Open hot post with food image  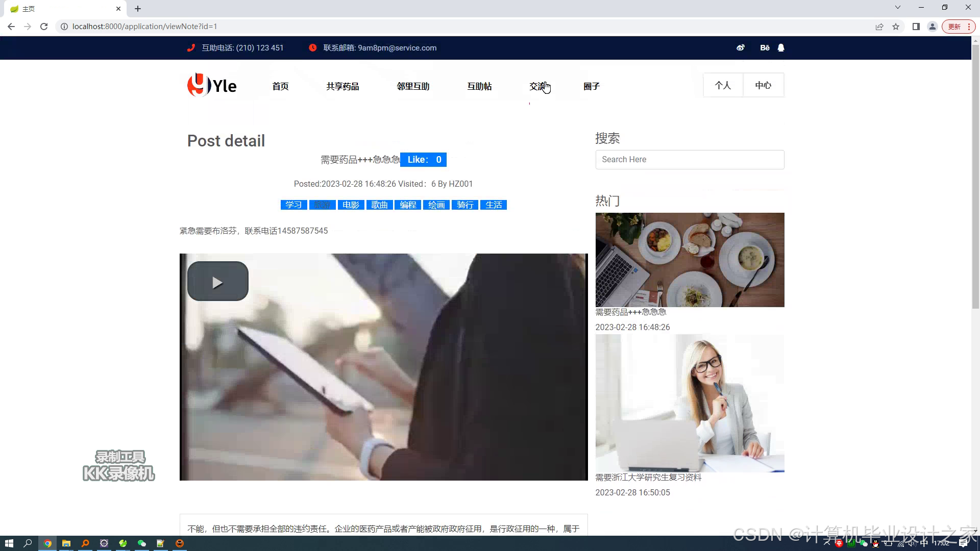coord(690,260)
